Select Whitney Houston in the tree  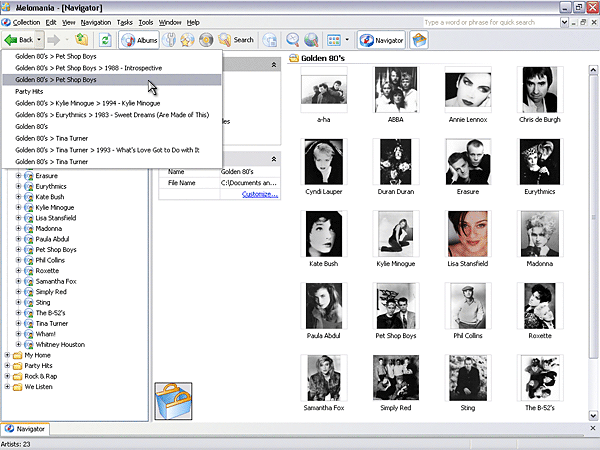[60, 345]
